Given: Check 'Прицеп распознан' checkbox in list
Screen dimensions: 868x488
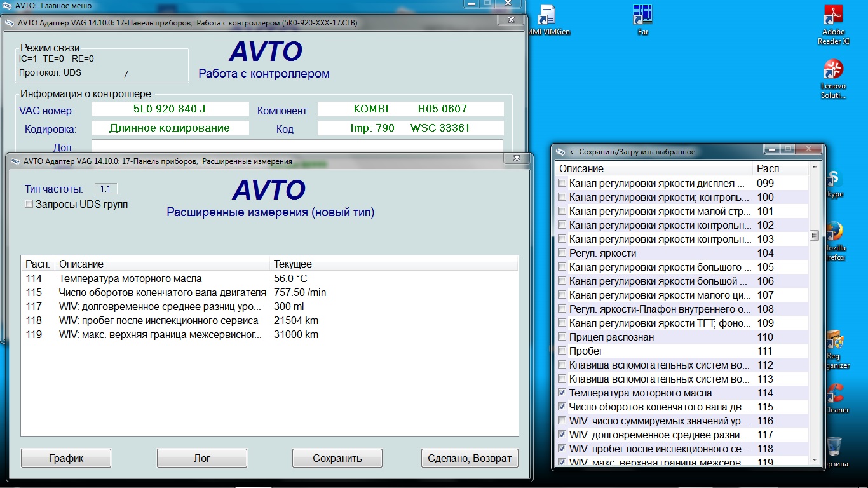Looking at the screenshot, I should (x=562, y=337).
